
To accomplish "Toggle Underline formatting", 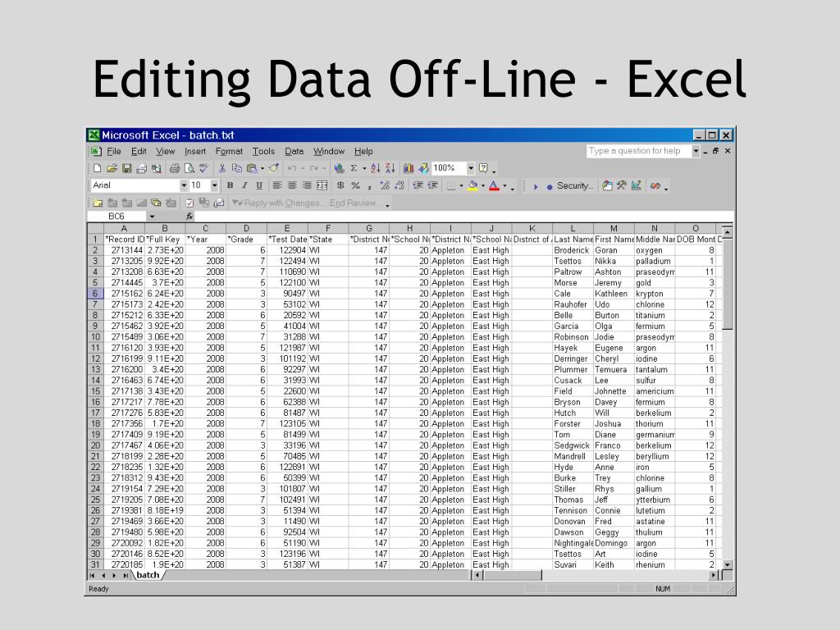I will coord(259,186).
